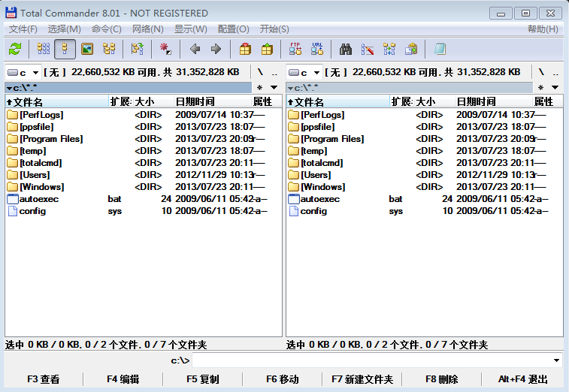
Task: Open the 网络(N) menu
Action: 147,29
